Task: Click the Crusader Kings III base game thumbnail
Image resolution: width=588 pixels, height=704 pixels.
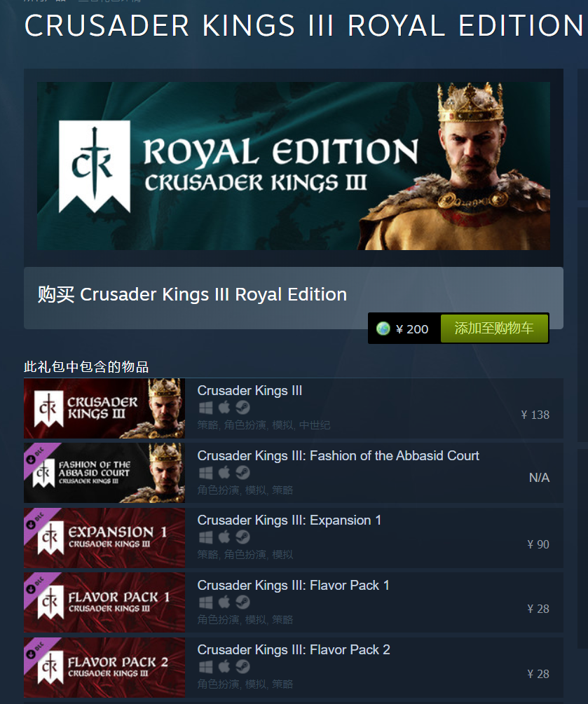Action: point(104,408)
